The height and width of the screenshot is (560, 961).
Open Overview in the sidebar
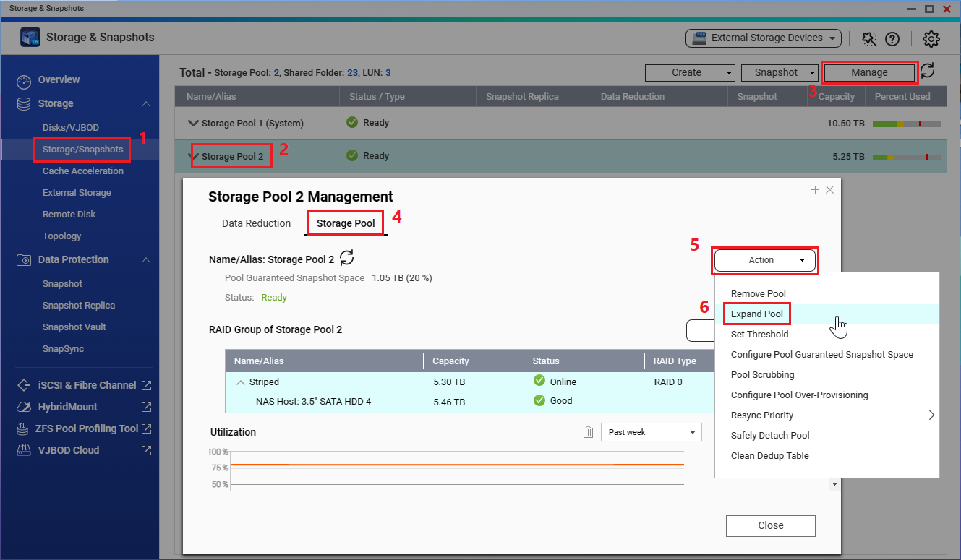59,79
